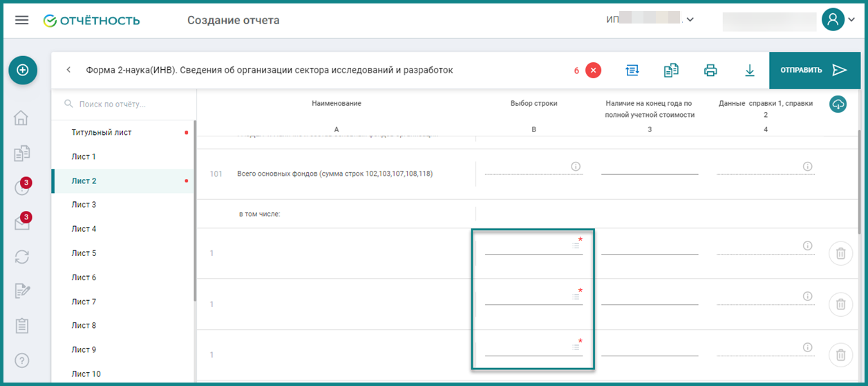Open the home icon in sidebar
Viewport: 868px width, 386px height.
tap(22, 118)
